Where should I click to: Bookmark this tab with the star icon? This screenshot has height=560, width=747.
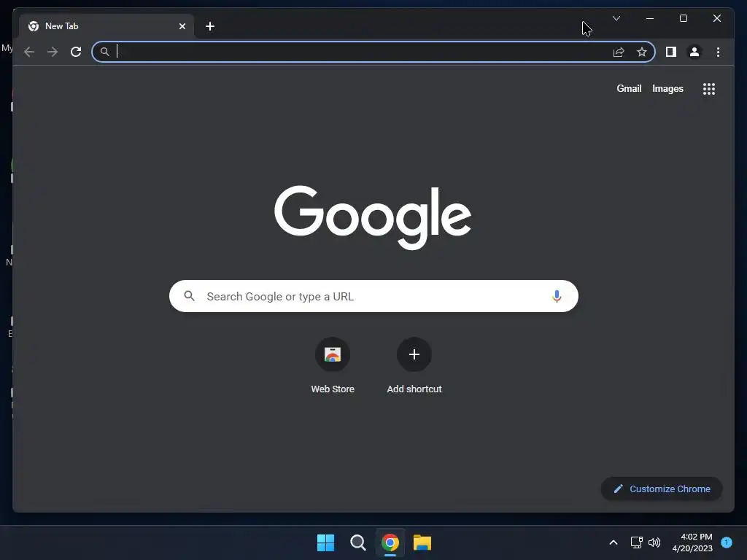tap(642, 52)
